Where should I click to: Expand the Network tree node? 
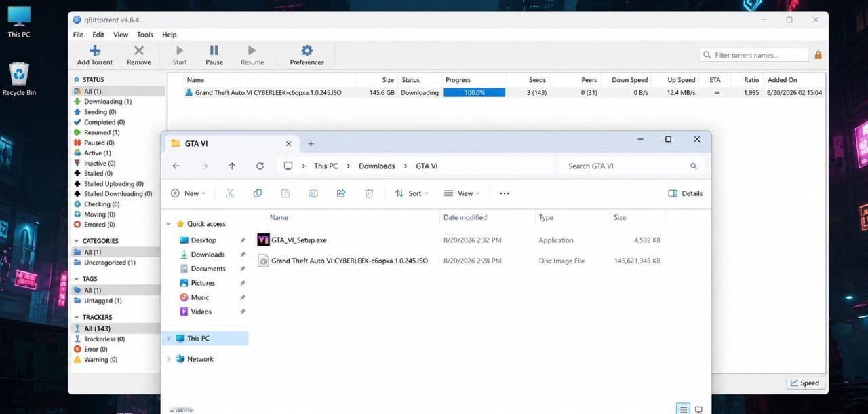[x=169, y=359]
